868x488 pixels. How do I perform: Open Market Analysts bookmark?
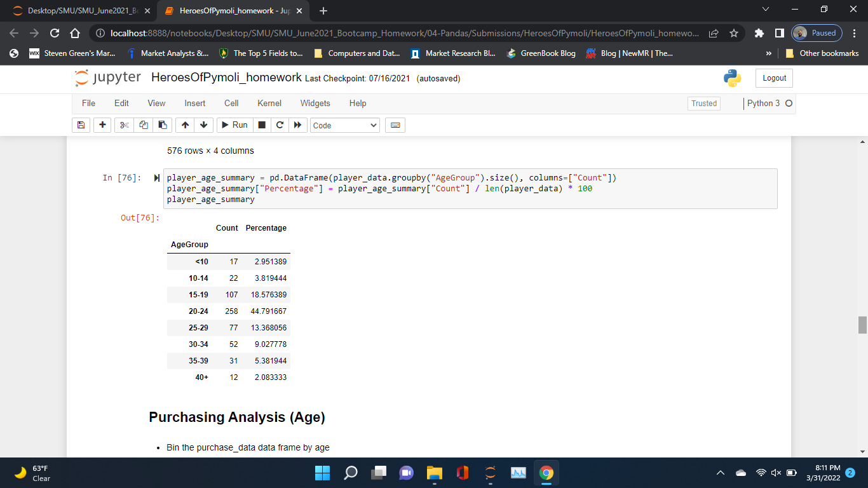pos(168,53)
